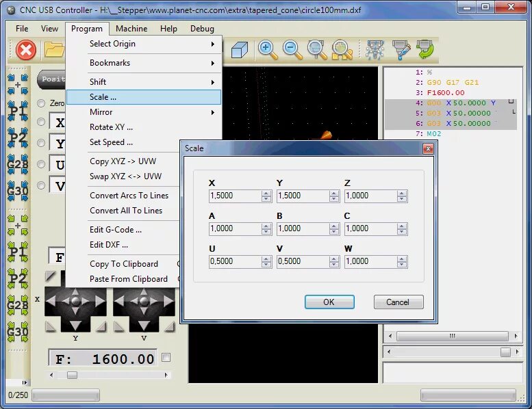The image size is (532, 409).
Task: Click the green P1 icon
Action: click(18, 252)
